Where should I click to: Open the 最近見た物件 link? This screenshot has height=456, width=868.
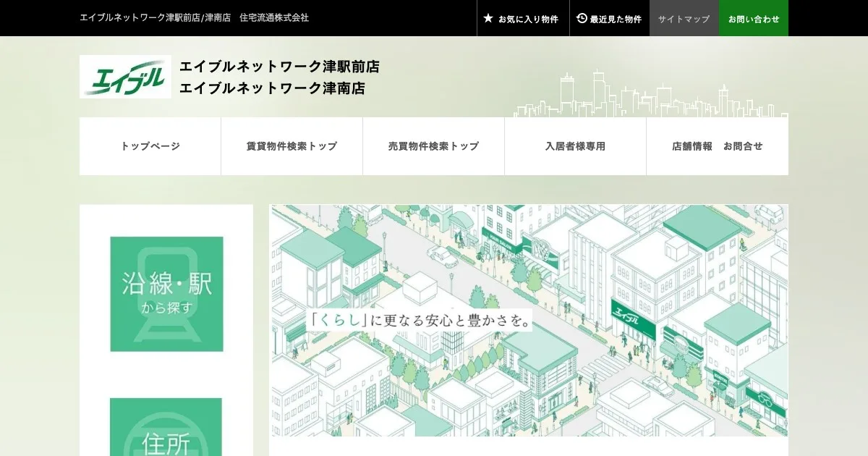[610, 18]
